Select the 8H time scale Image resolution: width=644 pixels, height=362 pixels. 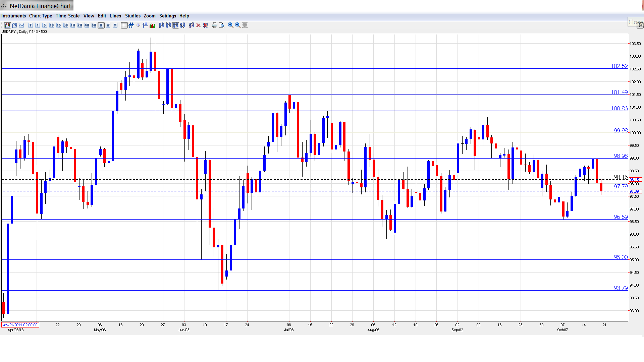94,25
